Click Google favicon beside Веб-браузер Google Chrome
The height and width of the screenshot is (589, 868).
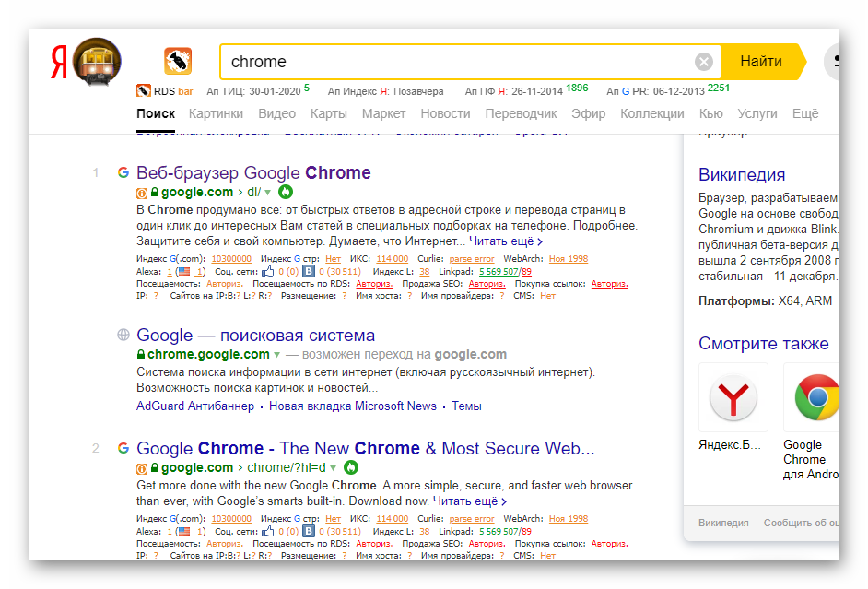123,172
